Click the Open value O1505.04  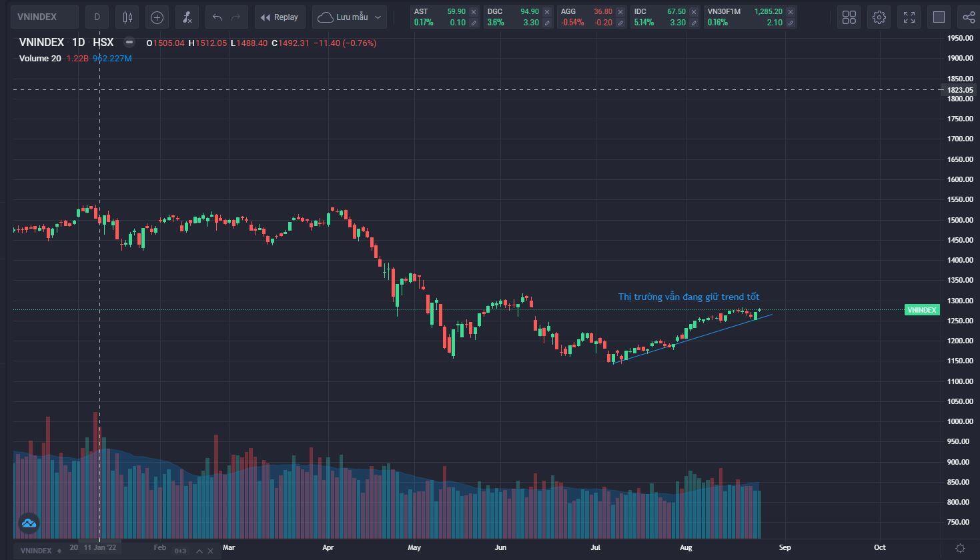pyautogui.click(x=165, y=43)
